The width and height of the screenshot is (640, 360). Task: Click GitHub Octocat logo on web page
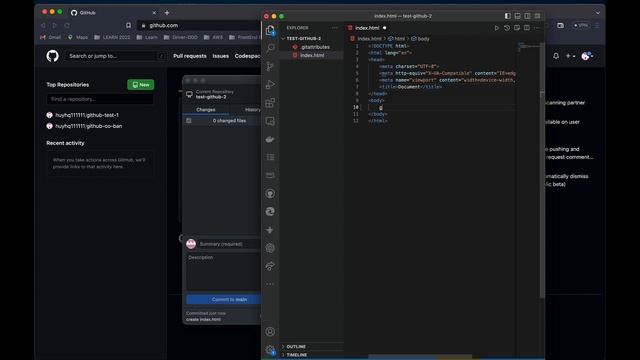point(53,56)
